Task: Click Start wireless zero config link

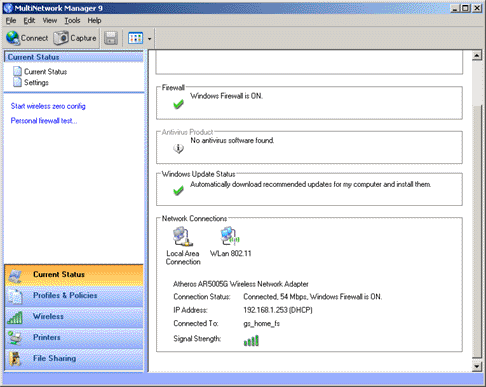Action: point(48,106)
